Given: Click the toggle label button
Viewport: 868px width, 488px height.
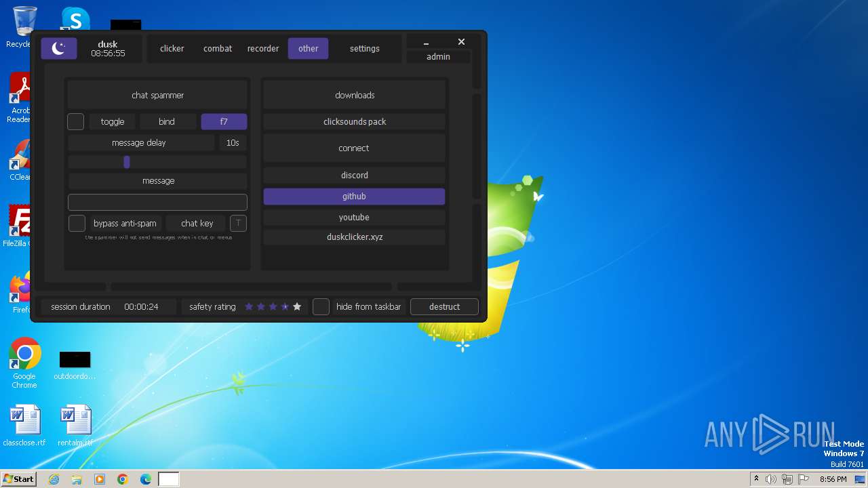Looking at the screenshot, I should [x=113, y=121].
